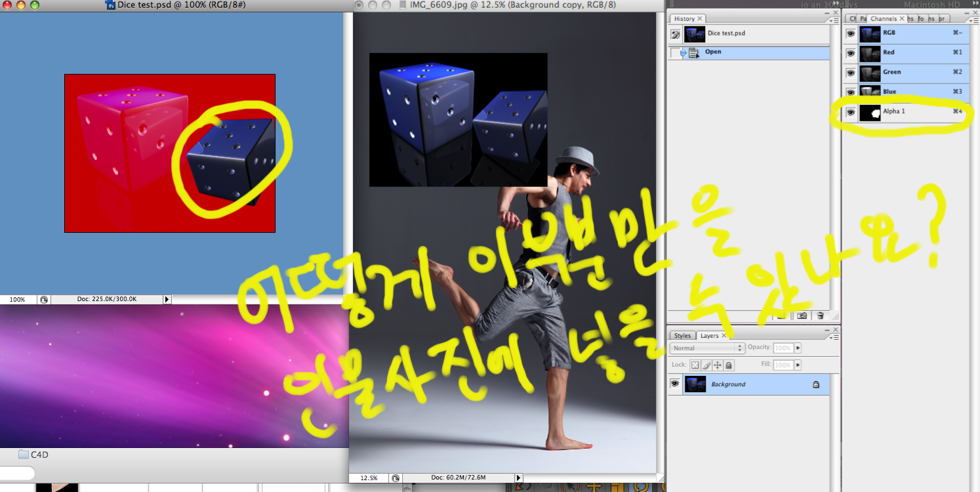Image resolution: width=980 pixels, height=492 pixels.
Task: Close the History tab with its x
Action: (700, 19)
